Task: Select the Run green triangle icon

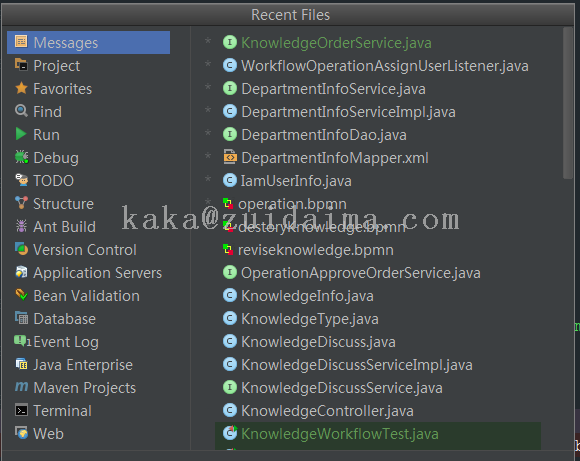Action: point(21,134)
